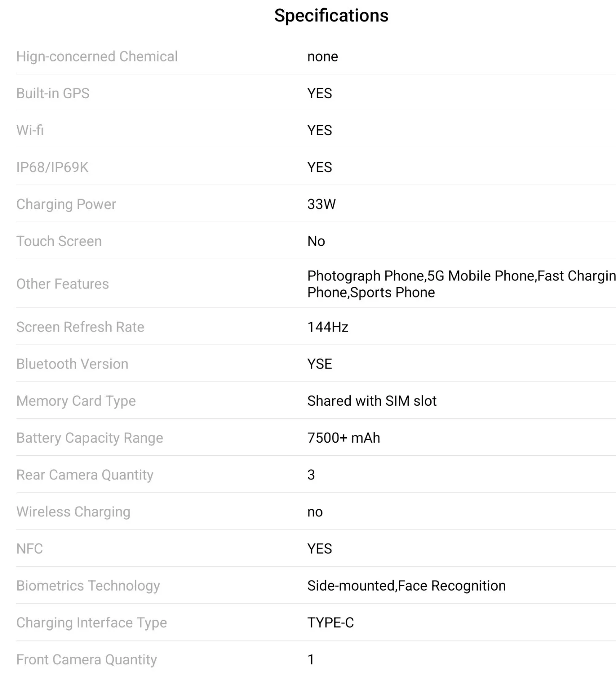Select the Other Features value text
Image resolution: width=616 pixels, height=674 pixels.
461,284
